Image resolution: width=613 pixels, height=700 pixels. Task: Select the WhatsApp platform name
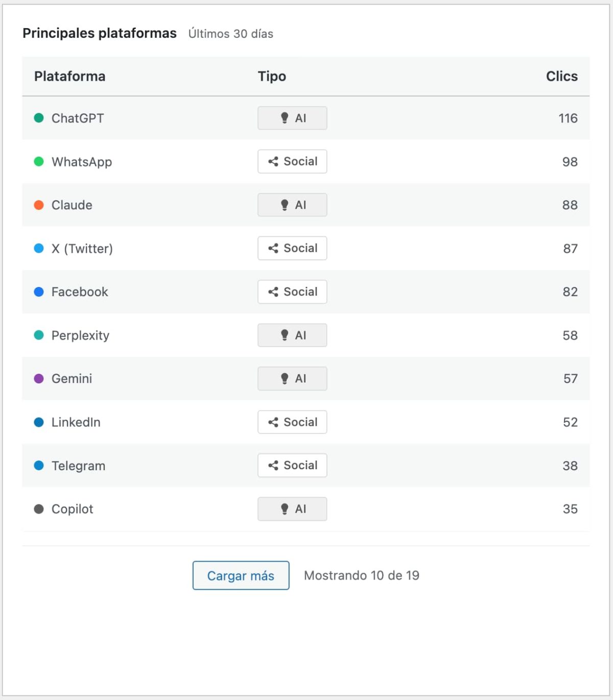coord(82,162)
